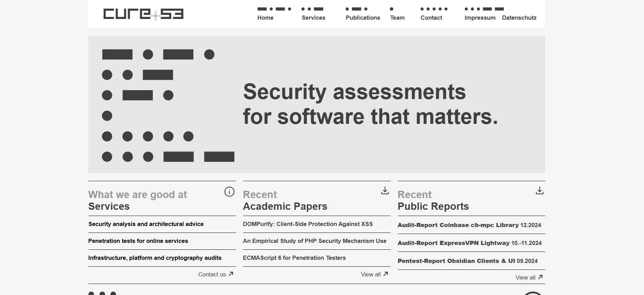View all public reports
This screenshot has width=644, height=295.
[526, 277]
